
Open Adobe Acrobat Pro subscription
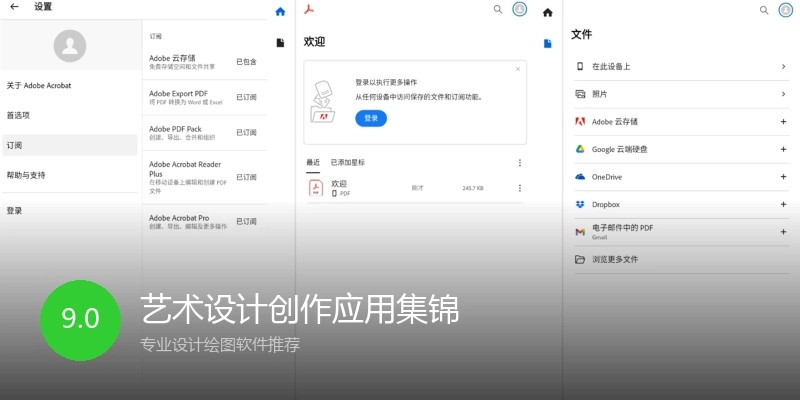[x=204, y=221]
